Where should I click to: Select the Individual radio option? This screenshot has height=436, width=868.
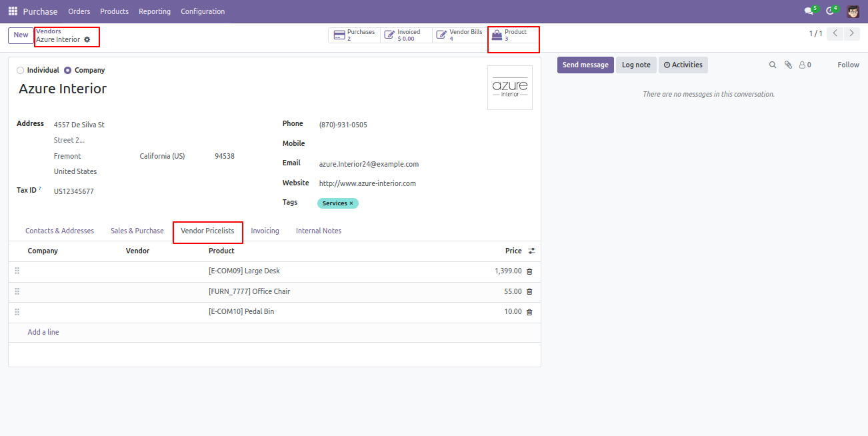(x=20, y=70)
